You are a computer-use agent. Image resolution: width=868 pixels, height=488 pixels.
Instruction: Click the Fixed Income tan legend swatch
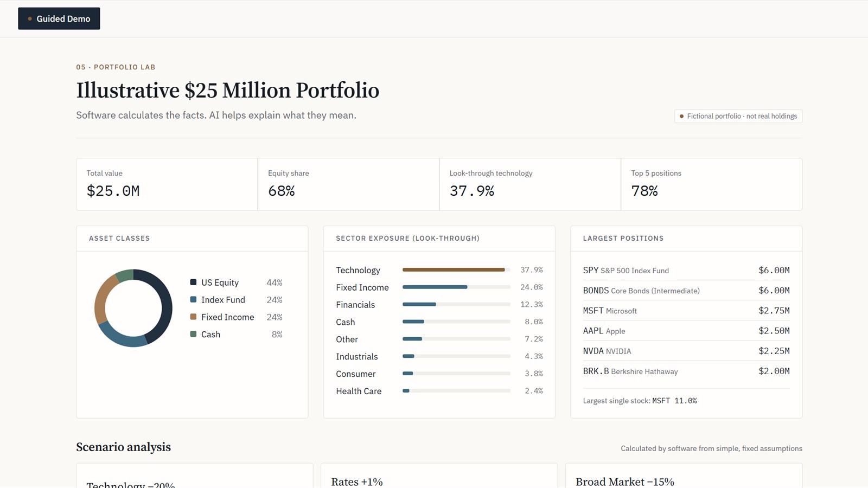(x=193, y=317)
